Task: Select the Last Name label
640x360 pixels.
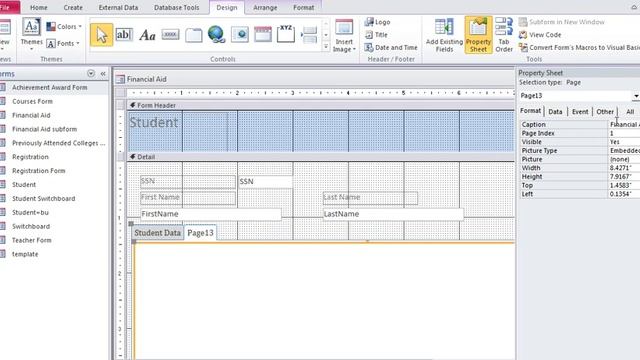Action: [370, 198]
